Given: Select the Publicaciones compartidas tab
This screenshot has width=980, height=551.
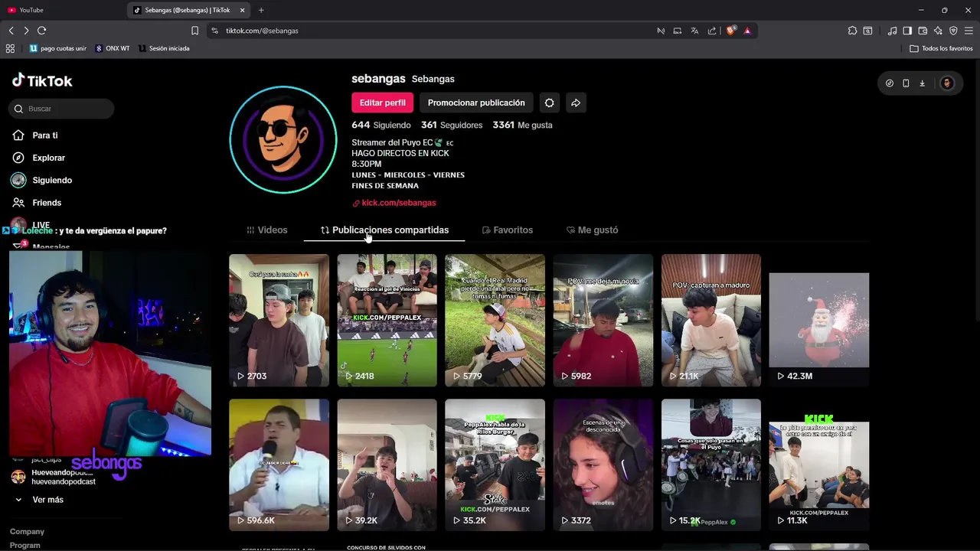Looking at the screenshot, I should click(384, 230).
